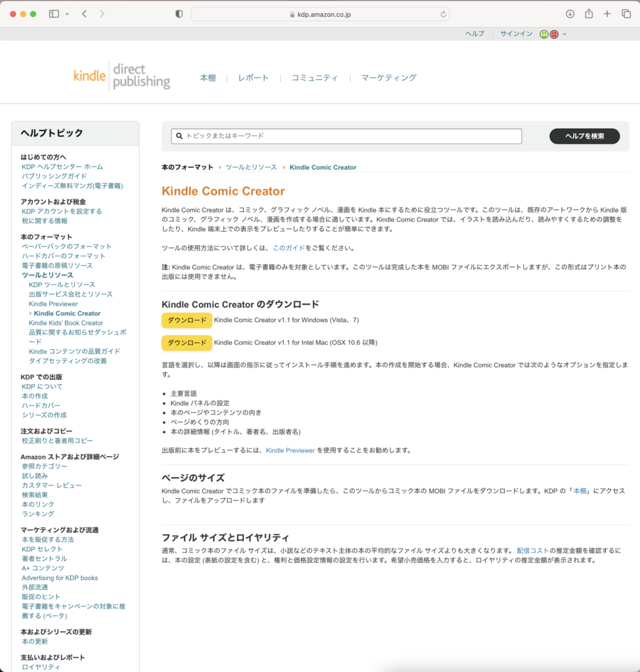The image size is (640, 672).
Task: Open the dropdown arrow beside feedback faces
Action: coord(565,34)
